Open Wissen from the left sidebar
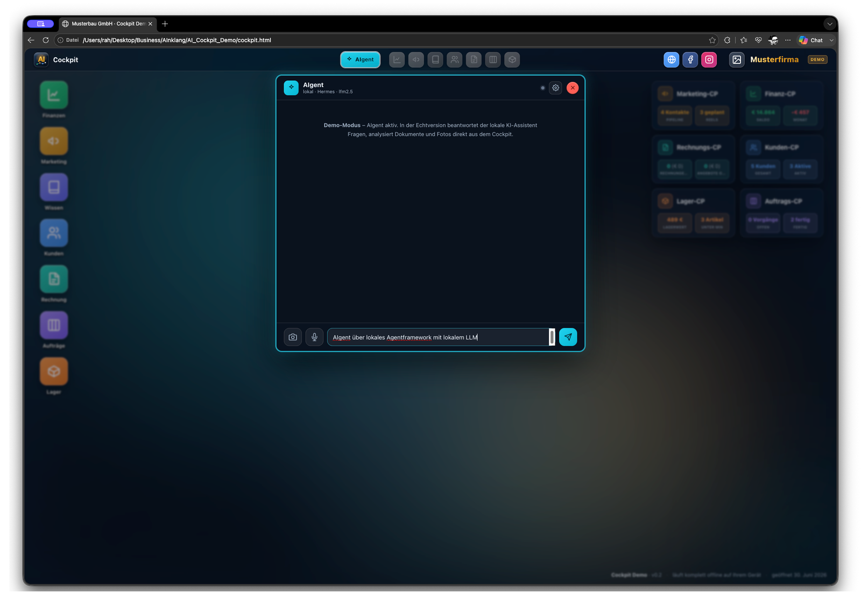The height and width of the screenshot is (616, 861). pyautogui.click(x=54, y=187)
